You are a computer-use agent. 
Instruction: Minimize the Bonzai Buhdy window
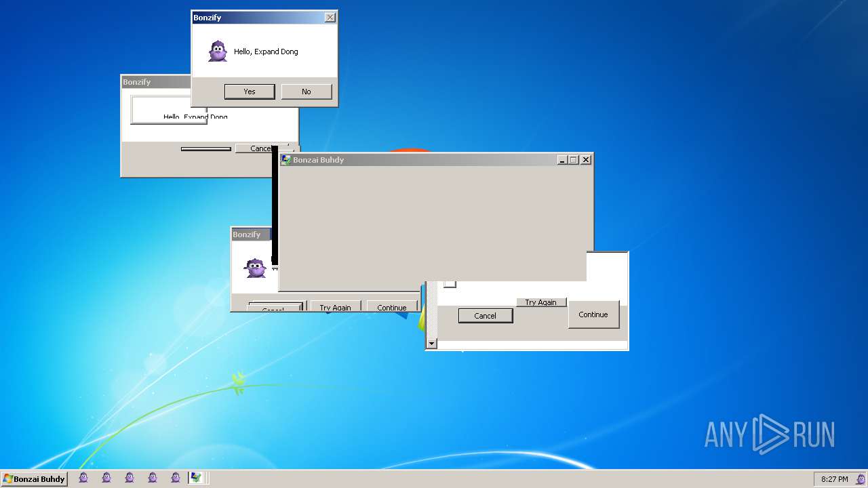(x=562, y=160)
